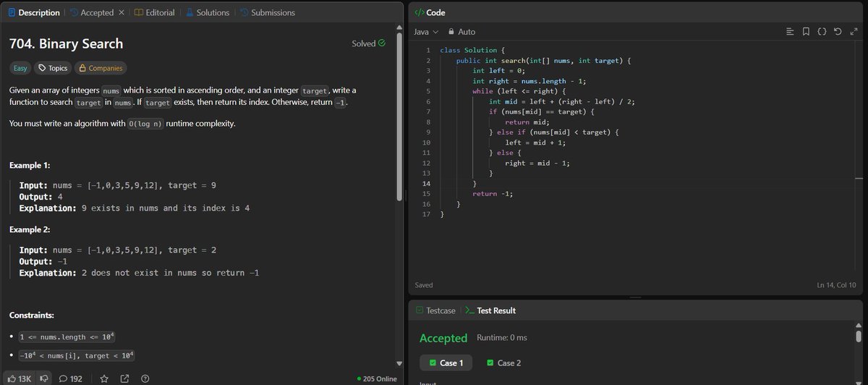Click the test result panel scrollbar
868x385 pixels.
[859, 337]
